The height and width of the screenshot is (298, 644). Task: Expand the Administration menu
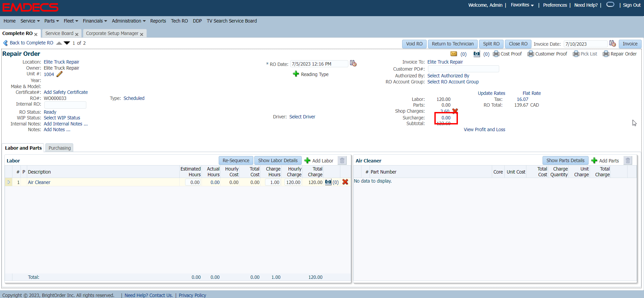pyautogui.click(x=129, y=21)
